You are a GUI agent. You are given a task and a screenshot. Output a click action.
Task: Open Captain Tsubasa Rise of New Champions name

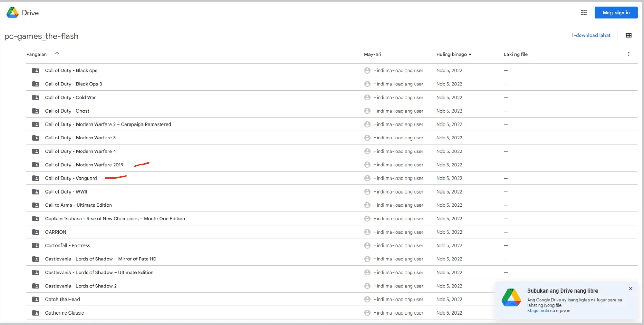coord(115,219)
